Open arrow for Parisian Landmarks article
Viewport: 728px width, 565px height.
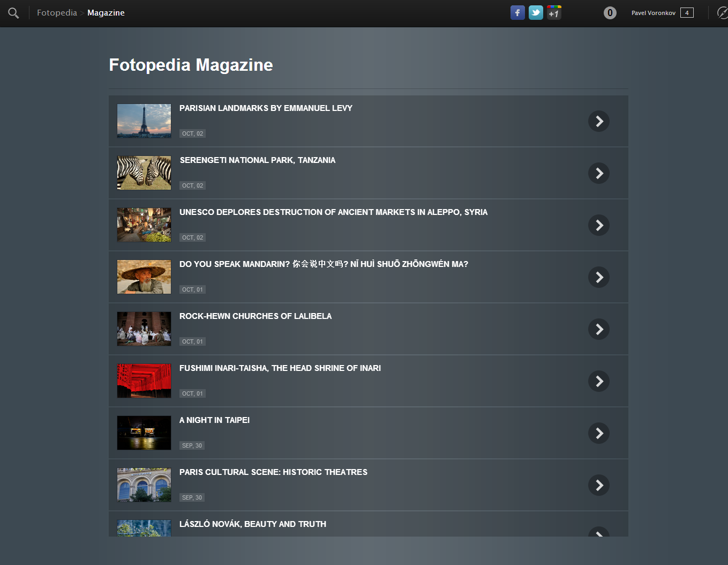(x=599, y=121)
